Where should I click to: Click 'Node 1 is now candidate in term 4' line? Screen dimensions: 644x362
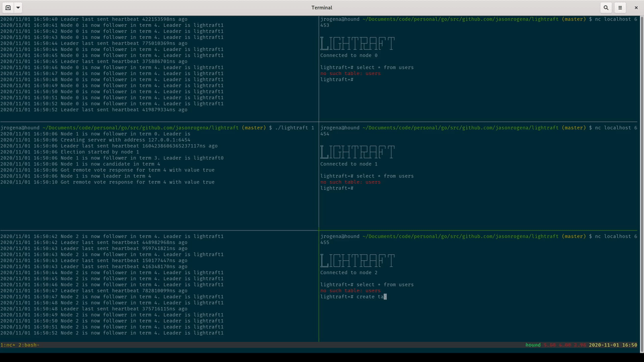coord(80,164)
